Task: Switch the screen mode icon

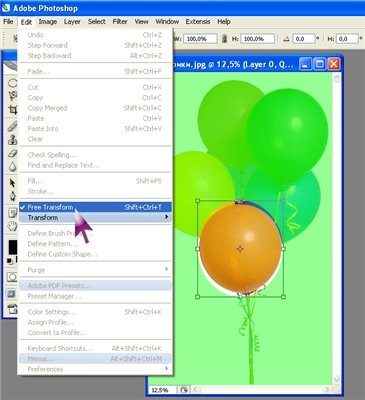Action: (12, 293)
